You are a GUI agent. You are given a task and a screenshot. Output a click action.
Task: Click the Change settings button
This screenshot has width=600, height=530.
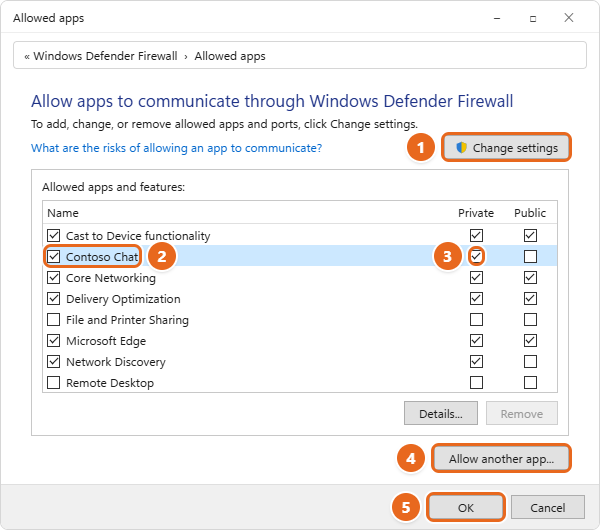coord(506,148)
